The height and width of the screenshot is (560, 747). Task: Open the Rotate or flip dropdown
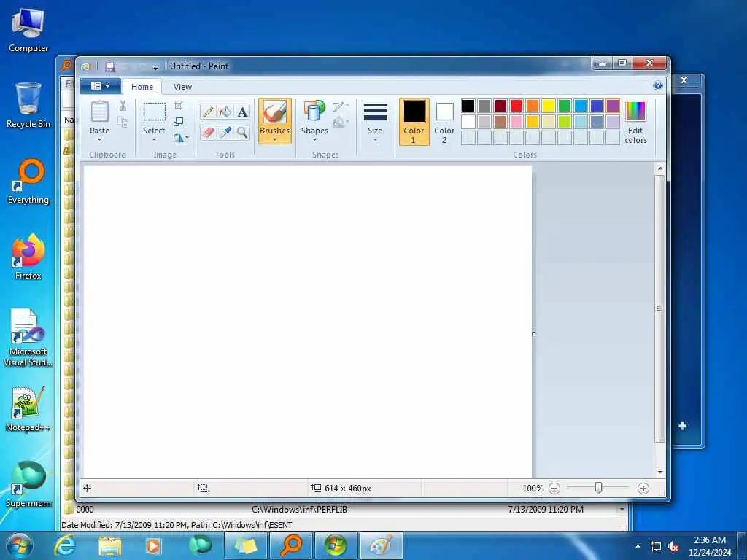pyautogui.click(x=181, y=138)
